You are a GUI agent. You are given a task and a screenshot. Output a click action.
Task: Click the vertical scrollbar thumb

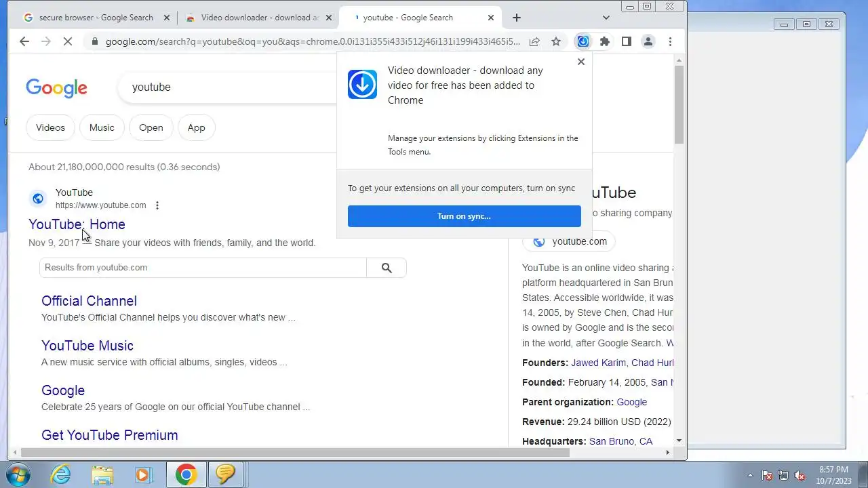click(679, 105)
